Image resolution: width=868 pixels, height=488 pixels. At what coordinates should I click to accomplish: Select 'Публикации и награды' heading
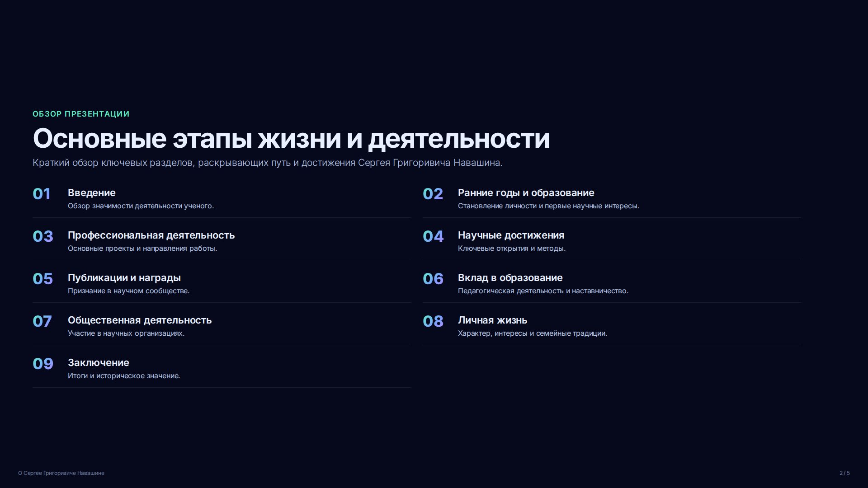coord(124,278)
